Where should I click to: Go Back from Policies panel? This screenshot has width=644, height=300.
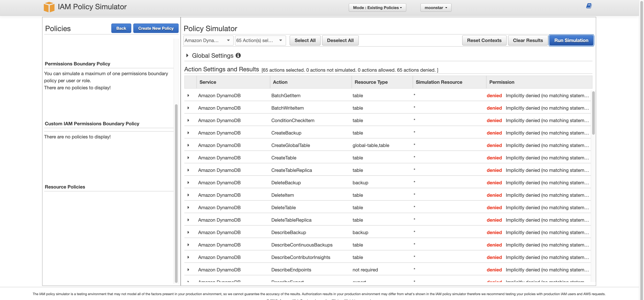pos(121,29)
